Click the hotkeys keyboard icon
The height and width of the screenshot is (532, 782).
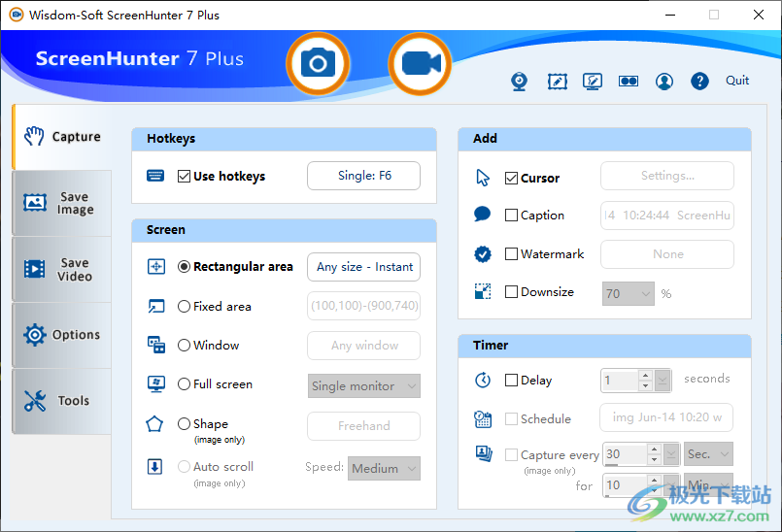pyautogui.click(x=155, y=176)
